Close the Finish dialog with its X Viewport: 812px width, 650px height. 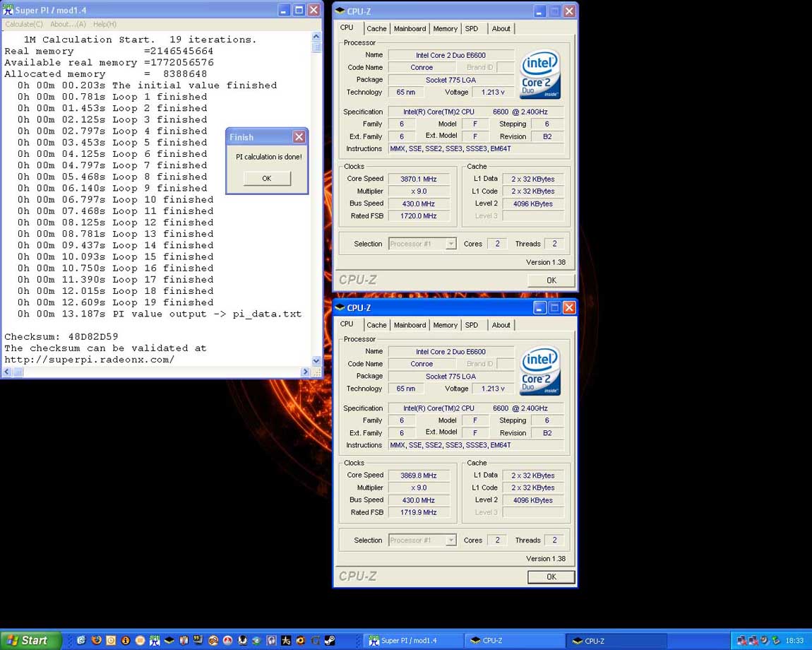(x=299, y=137)
